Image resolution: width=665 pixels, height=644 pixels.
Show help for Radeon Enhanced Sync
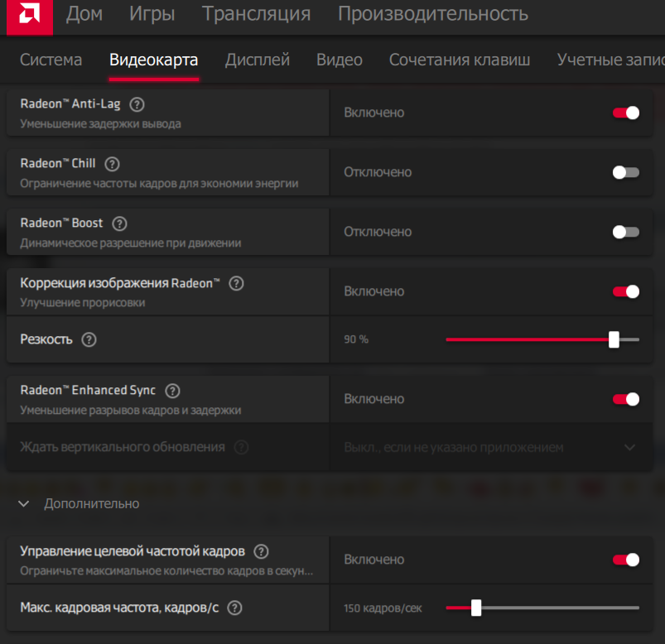(172, 391)
